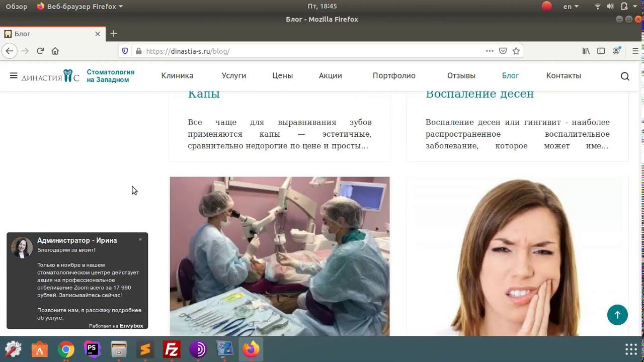Toggle the Firefox sidebar view
This screenshot has height=362, width=644.
click(601, 51)
